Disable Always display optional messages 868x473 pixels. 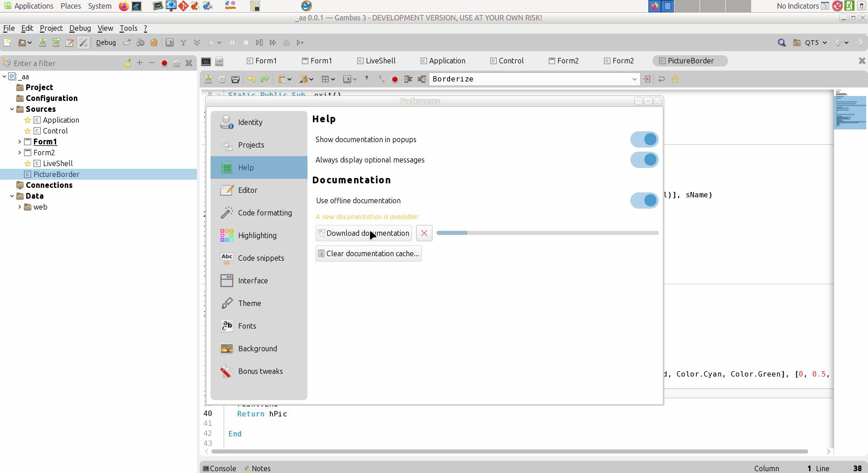tap(644, 160)
